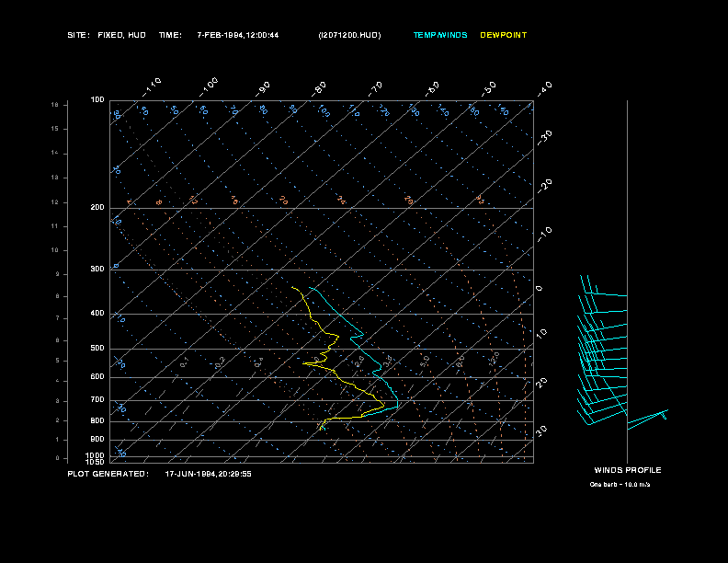Click the 400 pressure level label
The image size is (728, 563).
[x=97, y=313]
